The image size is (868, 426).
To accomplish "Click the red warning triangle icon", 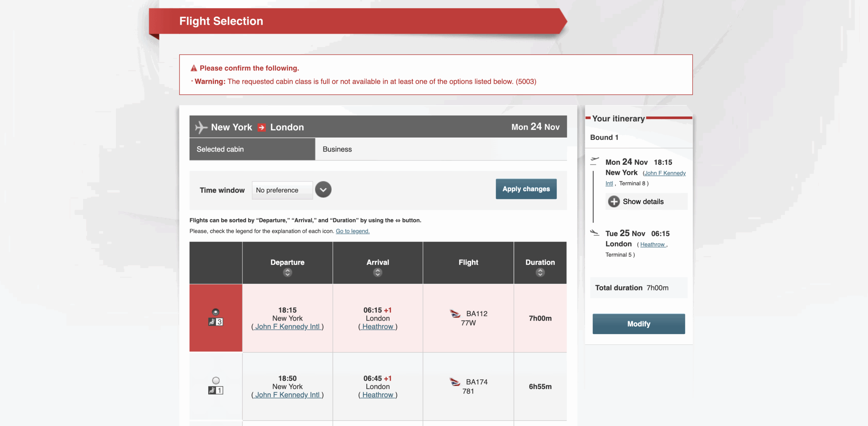I will point(193,67).
